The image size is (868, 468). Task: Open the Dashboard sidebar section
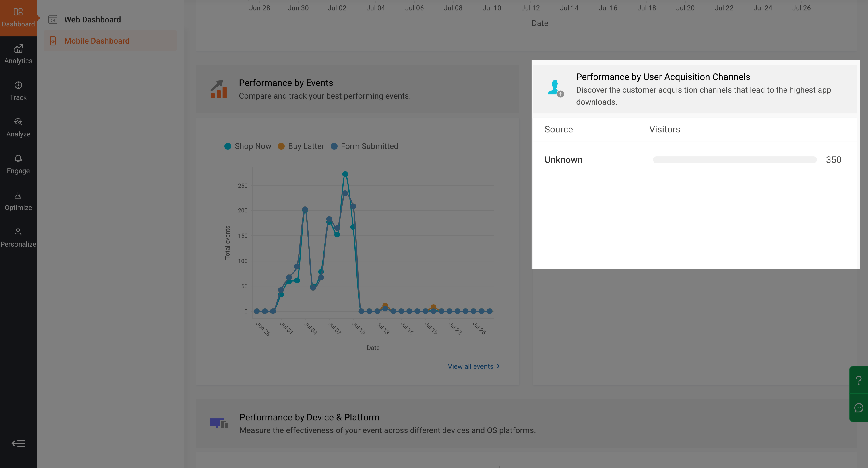pyautogui.click(x=18, y=18)
